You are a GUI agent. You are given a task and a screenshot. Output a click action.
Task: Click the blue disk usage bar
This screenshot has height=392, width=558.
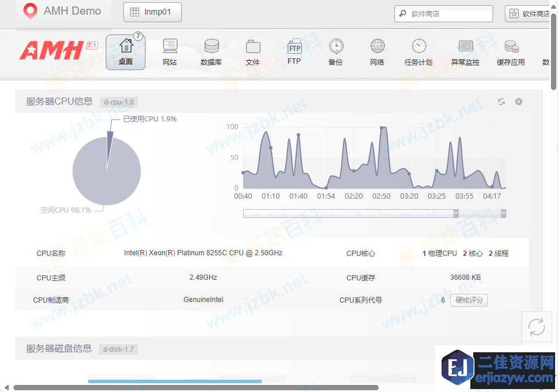(x=175, y=381)
